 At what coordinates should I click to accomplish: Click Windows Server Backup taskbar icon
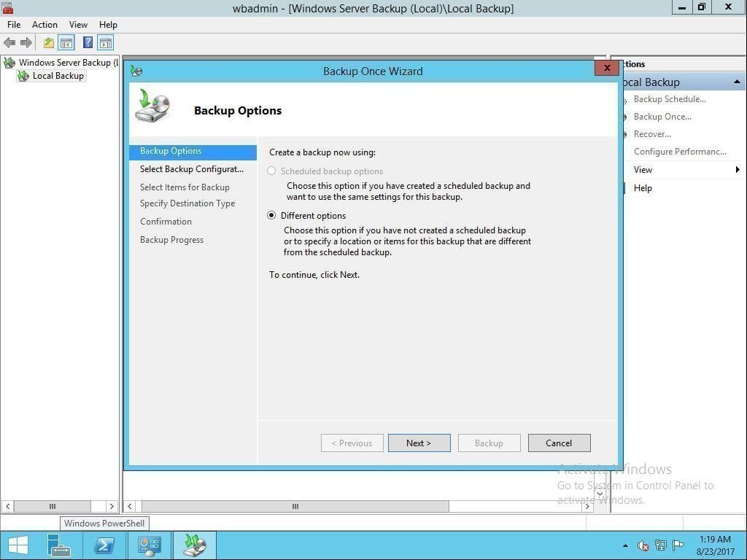pos(195,545)
